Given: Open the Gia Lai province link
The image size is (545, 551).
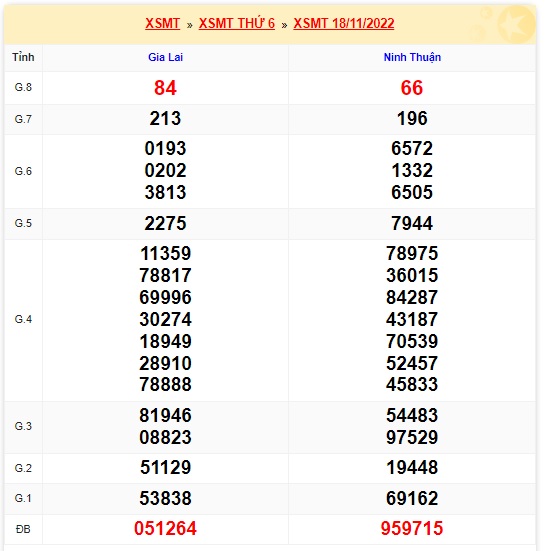Looking at the screenshot, I should (x=166, y=57).
